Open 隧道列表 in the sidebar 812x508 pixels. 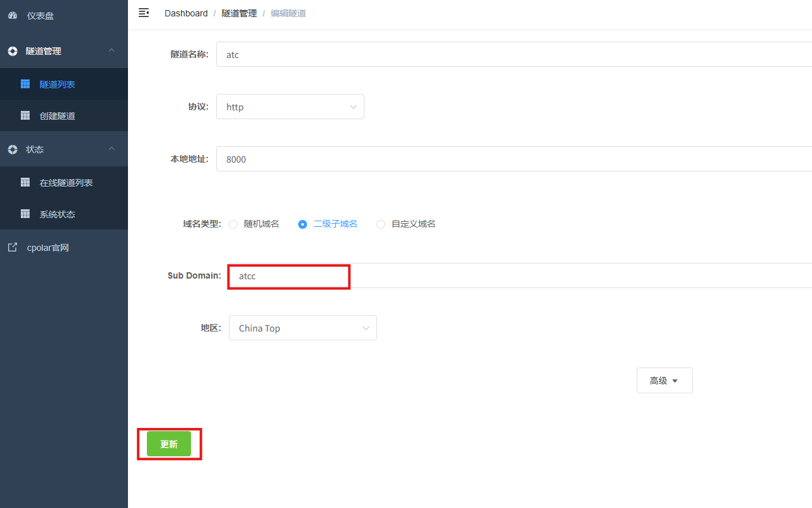[64, 84]
